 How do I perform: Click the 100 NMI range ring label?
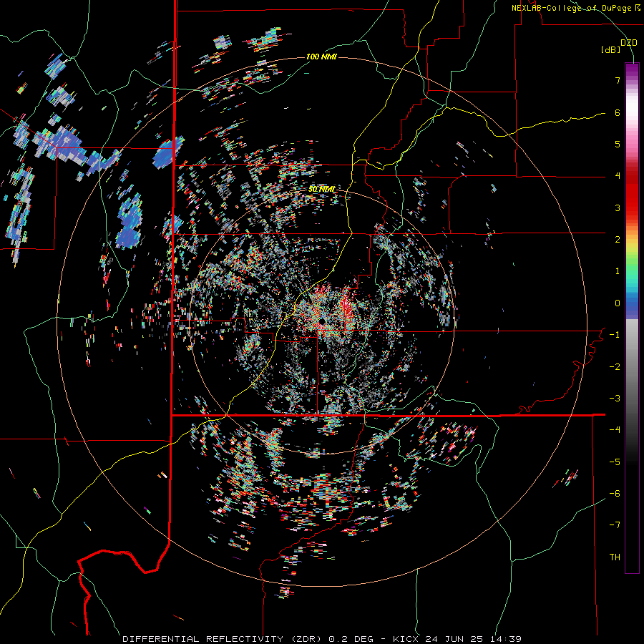[321, 57]
